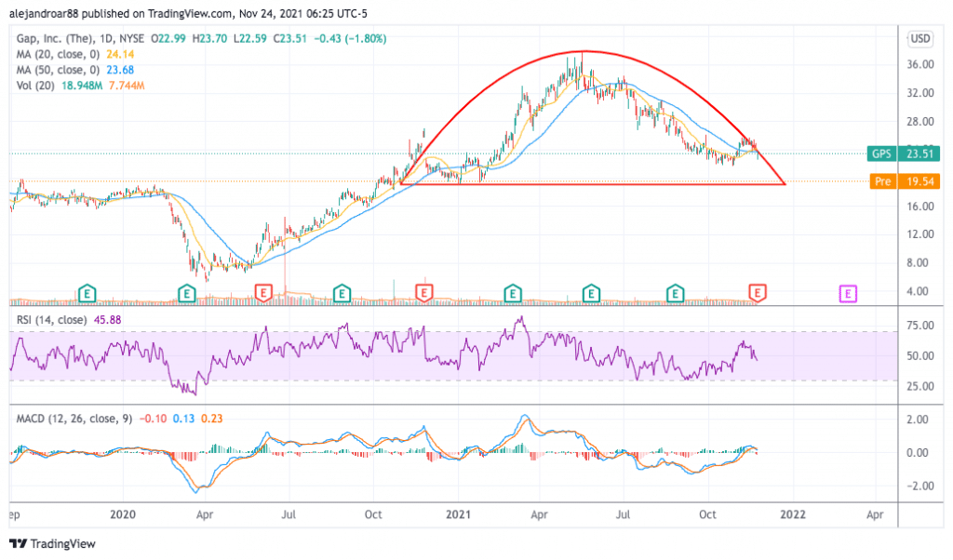The height and width of the screenshot is (560, 953).
Task: Click the Pre 19.54 pre-market price label
Action: point(905,181)
